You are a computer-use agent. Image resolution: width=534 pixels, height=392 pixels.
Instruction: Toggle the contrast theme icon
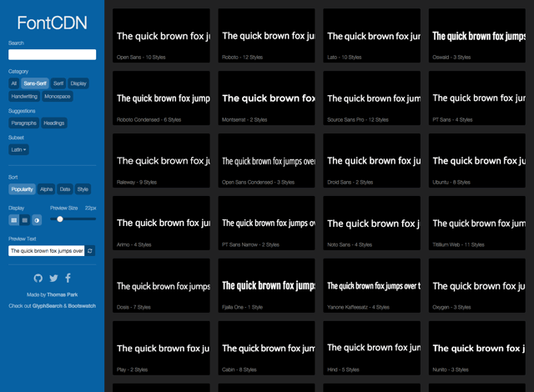click(x=37, y=220)
